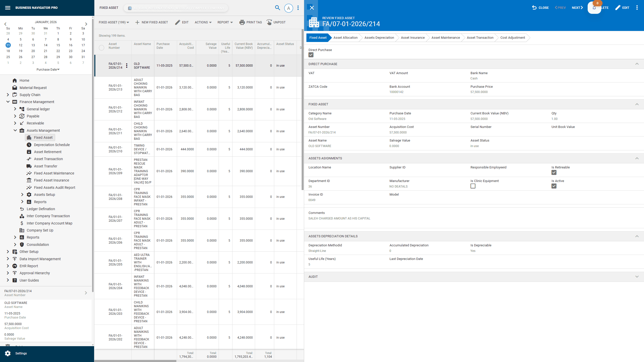Disable the Is Active checkbox
This screenshot has height=362, width=644.
(x=554, y=186)
